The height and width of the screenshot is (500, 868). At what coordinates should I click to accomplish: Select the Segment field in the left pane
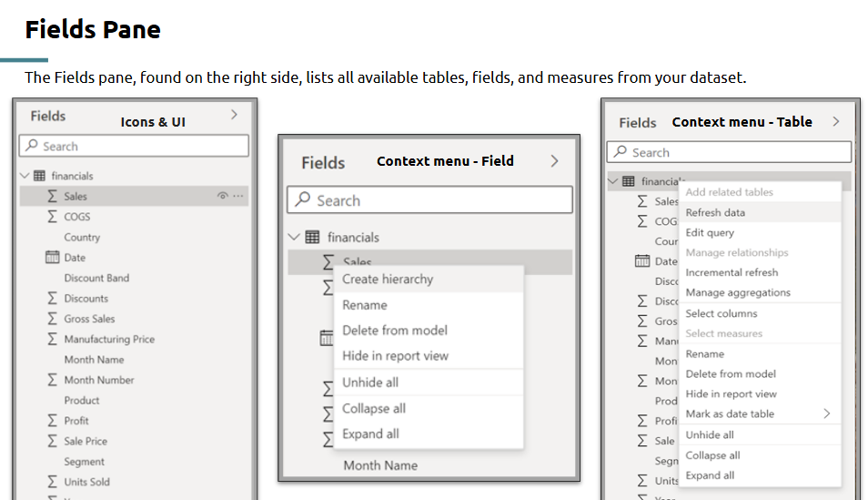click(x=84, y=461)
